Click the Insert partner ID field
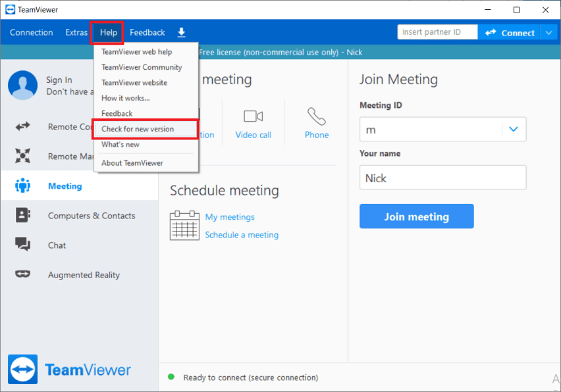The image size is (561, 392). [438, 32]
